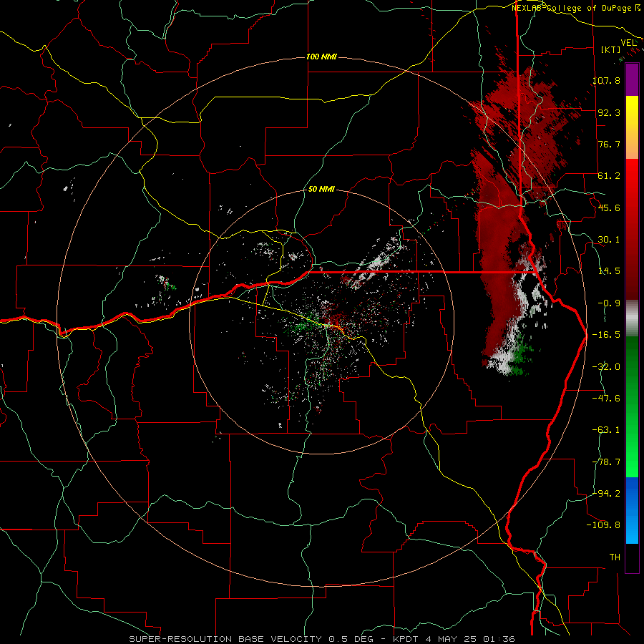This screenshot has width=644, height=644.
Task: Click the VEL label above the color scale
Action: tap(628, 43)
